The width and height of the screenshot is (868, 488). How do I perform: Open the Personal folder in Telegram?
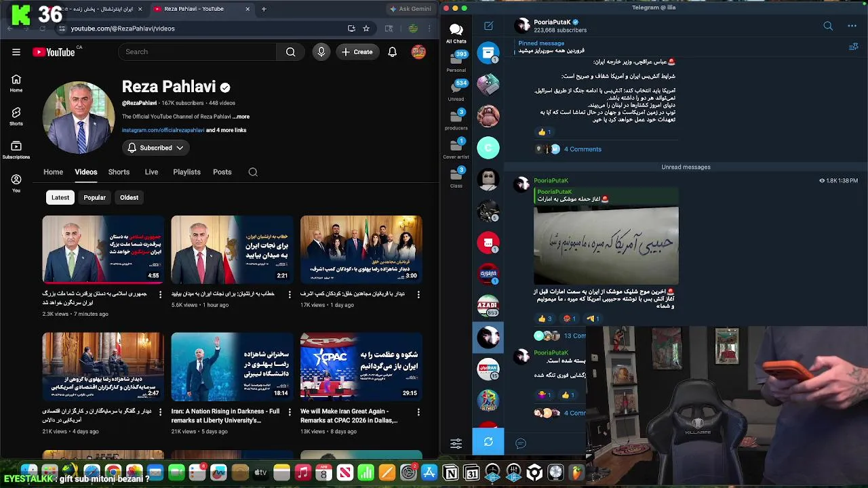(x=456, y=61)
